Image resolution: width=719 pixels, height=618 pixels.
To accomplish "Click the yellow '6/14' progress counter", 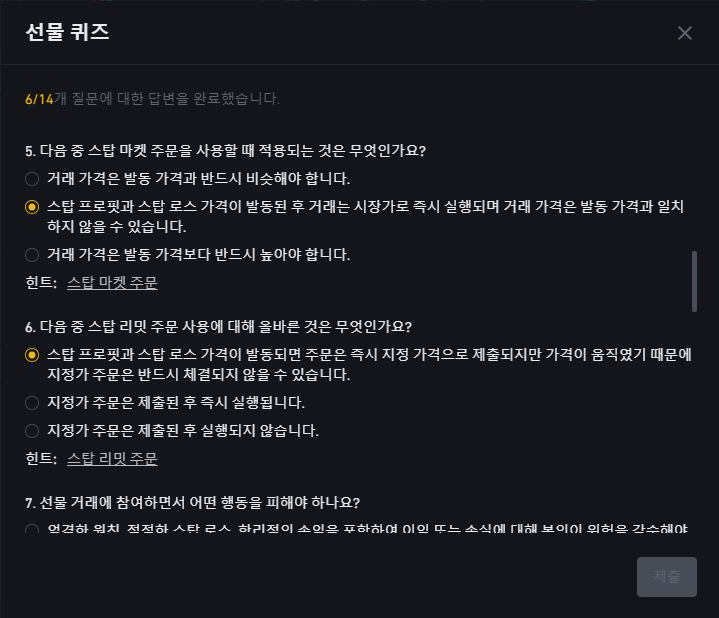I will [x=39, y=99].
